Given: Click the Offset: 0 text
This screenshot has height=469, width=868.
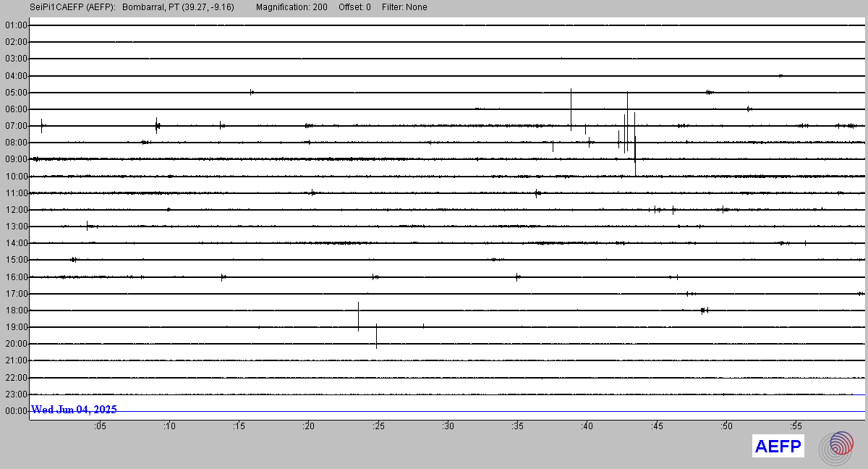Looking at the screenshot, I should pyautogui.click(x=354, y=7).
